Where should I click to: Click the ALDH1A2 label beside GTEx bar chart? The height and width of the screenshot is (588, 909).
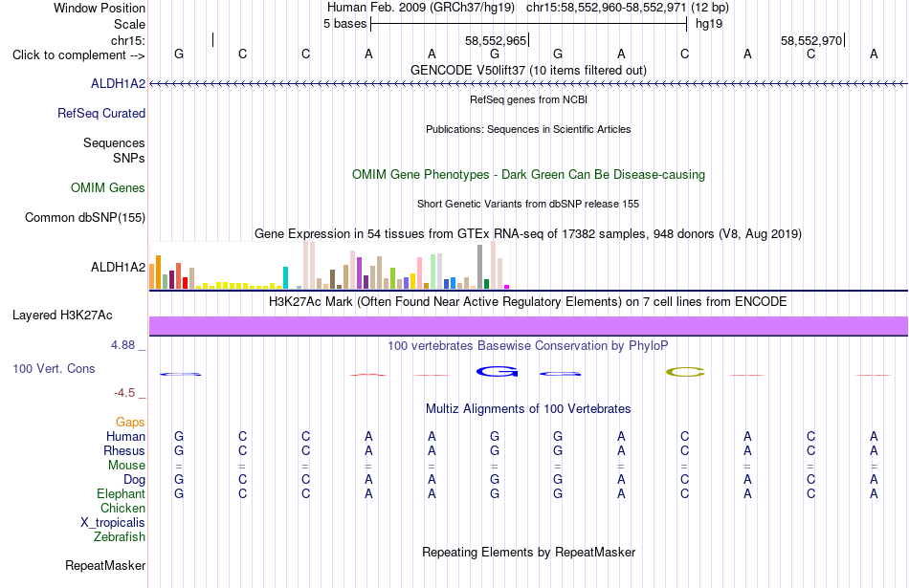(118, 267)
